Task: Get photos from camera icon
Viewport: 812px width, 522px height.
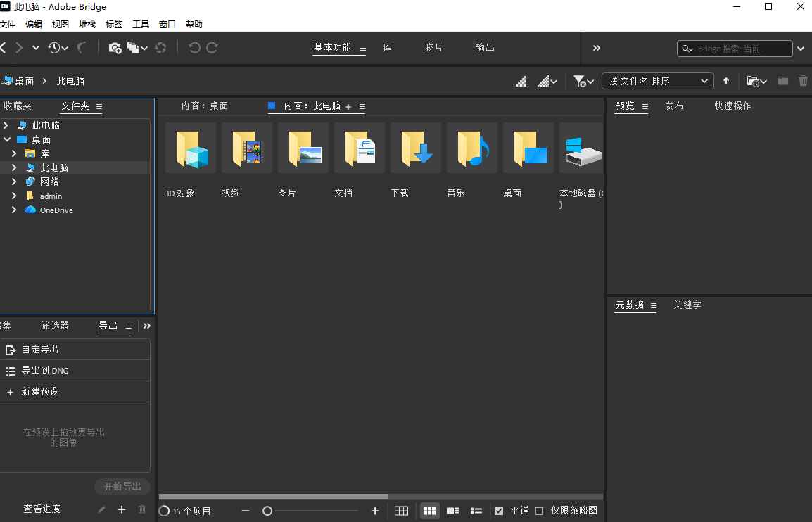Action: pos(115,48)
